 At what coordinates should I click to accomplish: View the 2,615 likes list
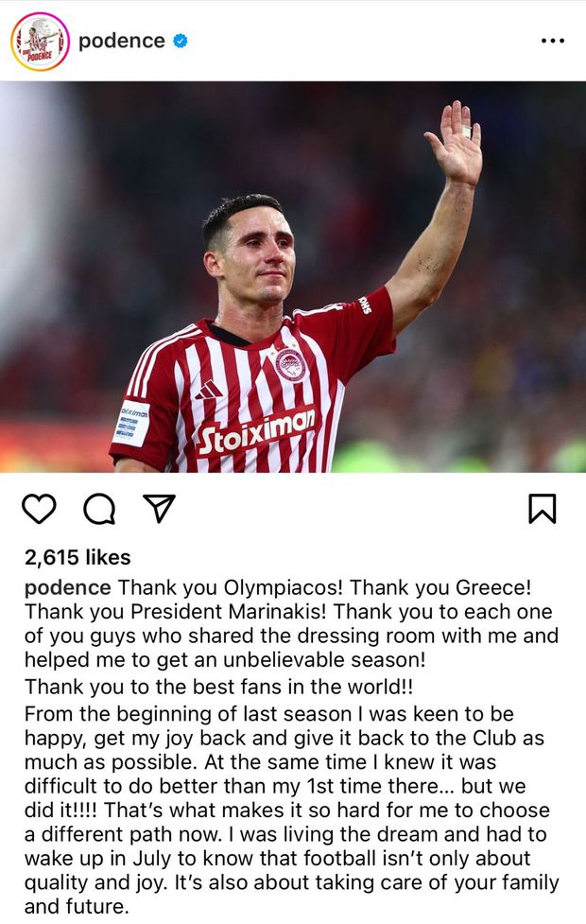78,557
